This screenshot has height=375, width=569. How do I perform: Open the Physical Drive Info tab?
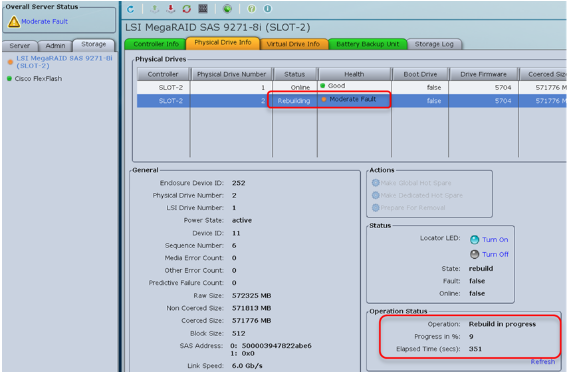(x=223, y=42)
